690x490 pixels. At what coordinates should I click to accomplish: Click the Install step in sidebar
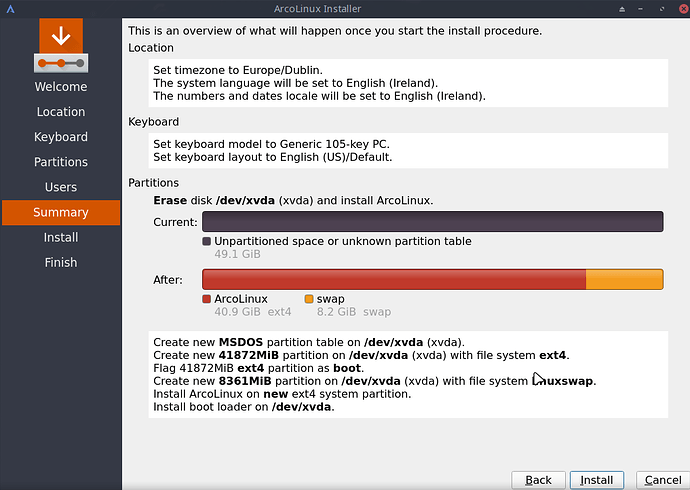61,238
